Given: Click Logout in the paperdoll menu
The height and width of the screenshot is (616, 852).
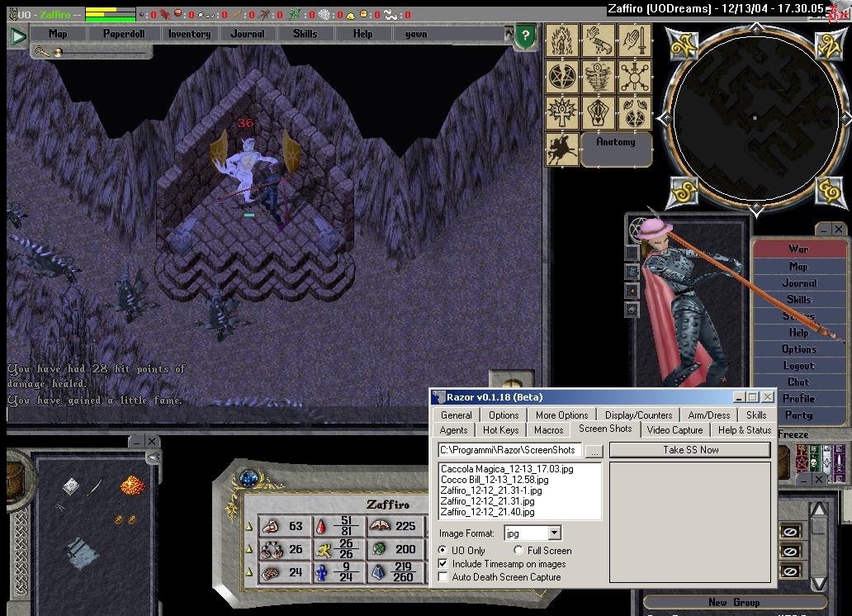Looking at the screenshot, I should pyautogui.click(x=799, y=365).
